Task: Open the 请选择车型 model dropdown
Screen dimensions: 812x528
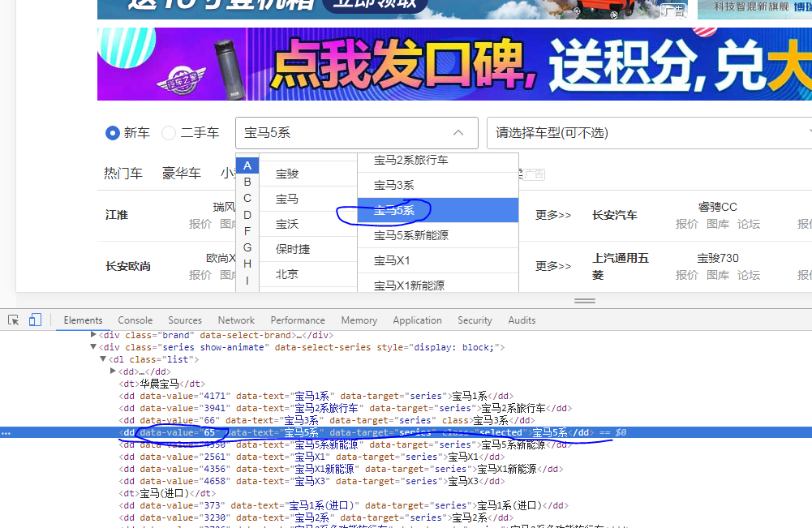Action: 650,133
